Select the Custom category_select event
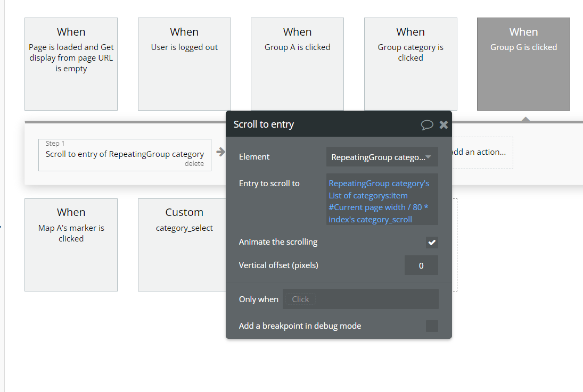Screen dimensions: 583x392 click(x=184, y=245)
